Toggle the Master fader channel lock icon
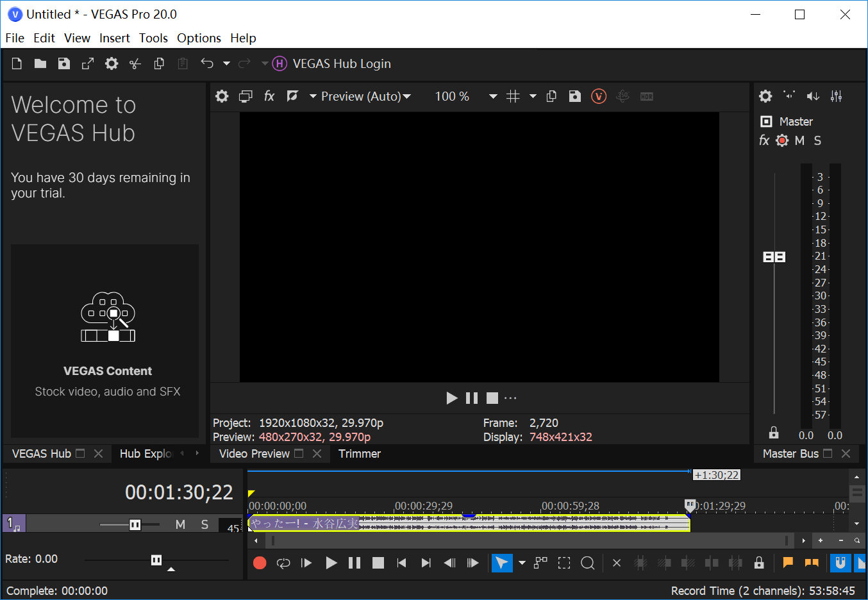 tap(774, 433)
